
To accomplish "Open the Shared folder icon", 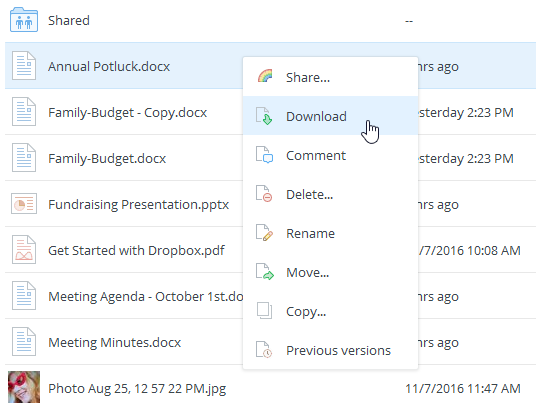I will [24, 20].
